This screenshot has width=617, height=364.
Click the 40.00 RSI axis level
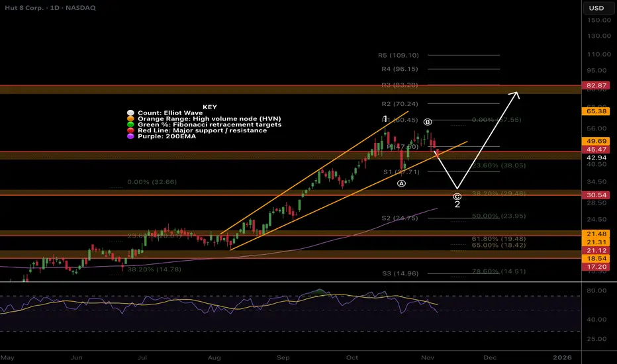point(596,320)
